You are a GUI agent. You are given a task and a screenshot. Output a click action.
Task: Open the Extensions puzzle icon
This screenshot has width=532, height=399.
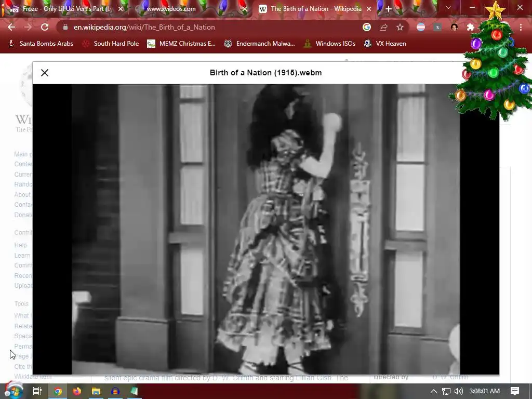click(x=470, y=27)
